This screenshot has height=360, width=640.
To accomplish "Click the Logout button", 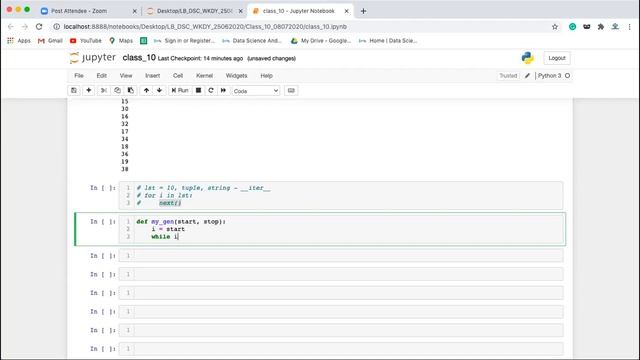I will point(557,58).
